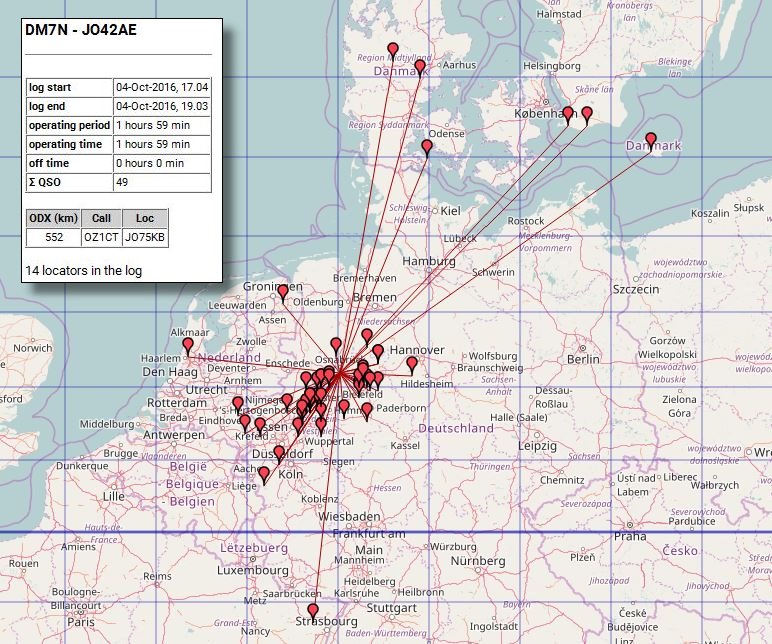Click the map marker near Strasbourg

click(x=313, y=610)
